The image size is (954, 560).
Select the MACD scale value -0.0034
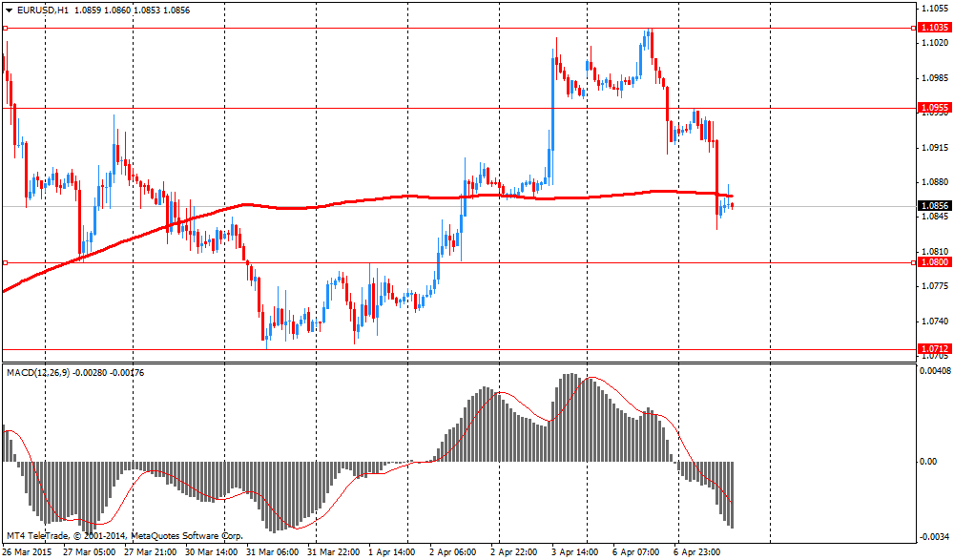(935, 536)
